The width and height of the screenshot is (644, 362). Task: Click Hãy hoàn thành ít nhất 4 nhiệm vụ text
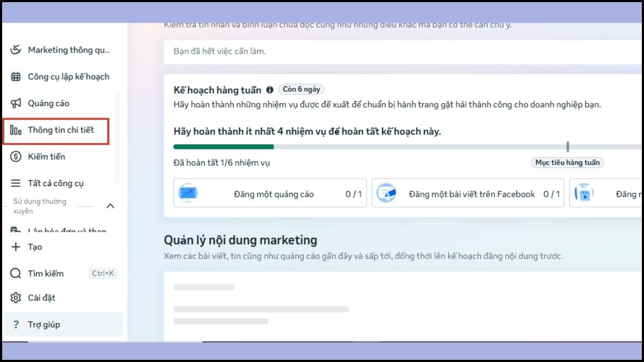pyautogui.click(x=307, y=131)
